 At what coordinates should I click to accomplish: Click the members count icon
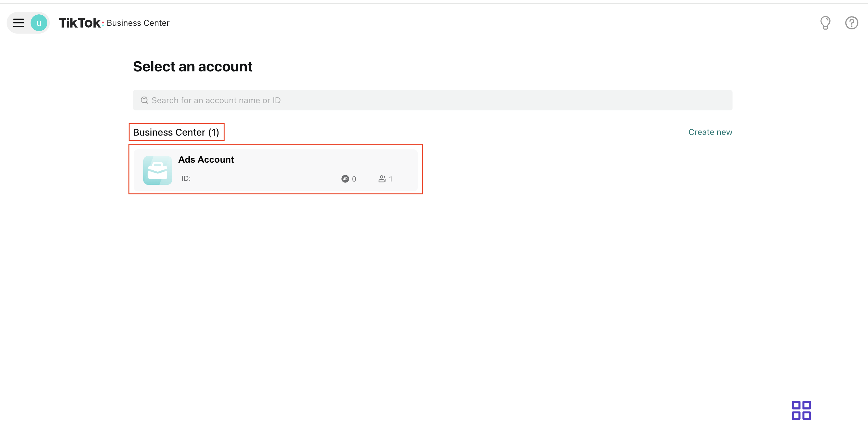coord(382,179)
